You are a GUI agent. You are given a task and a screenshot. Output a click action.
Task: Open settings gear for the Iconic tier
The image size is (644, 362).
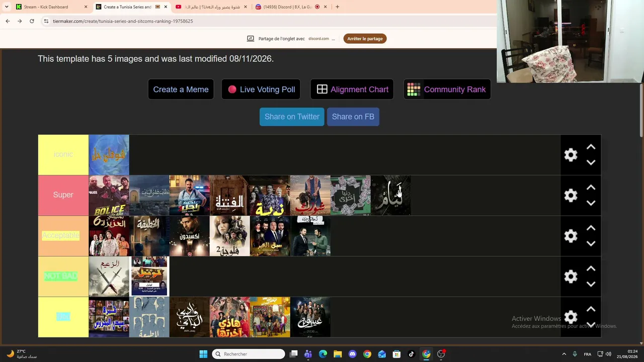tap(571, 155)
